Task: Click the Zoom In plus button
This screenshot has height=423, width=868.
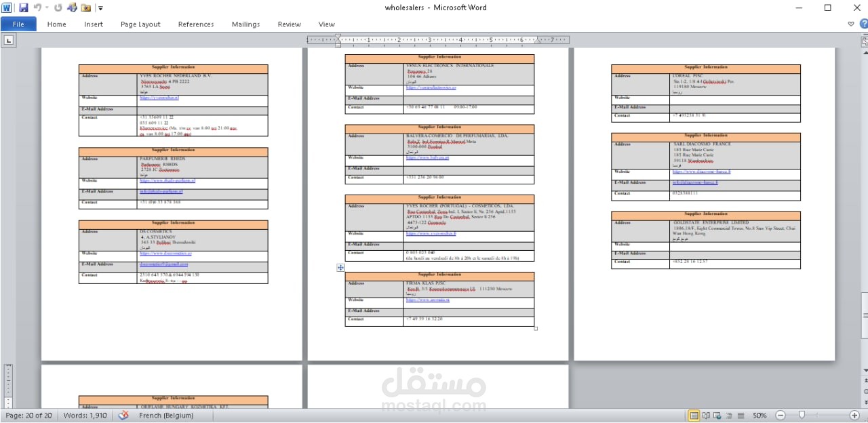Action: click(x=854, y=416)
